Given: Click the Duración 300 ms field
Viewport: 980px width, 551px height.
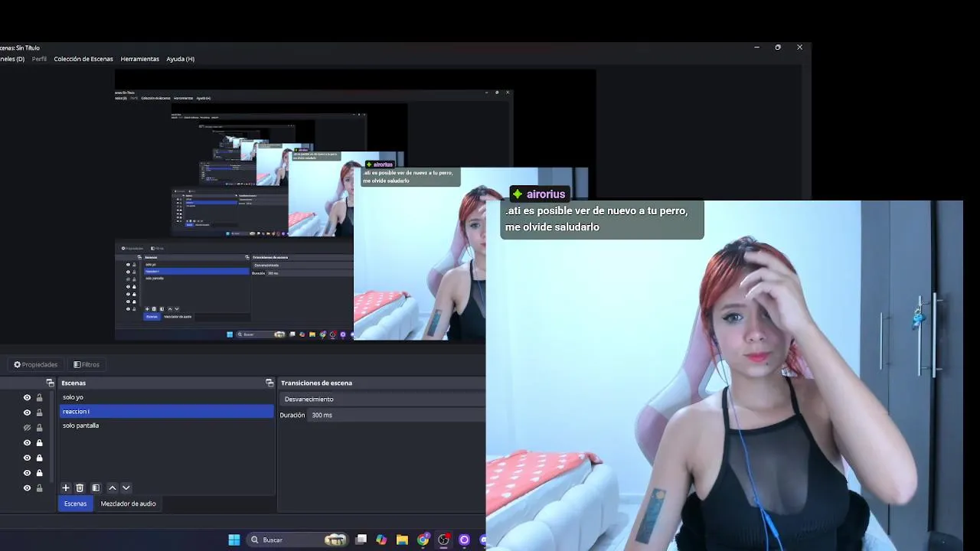Looking at the screenshot, I should 397,415.
